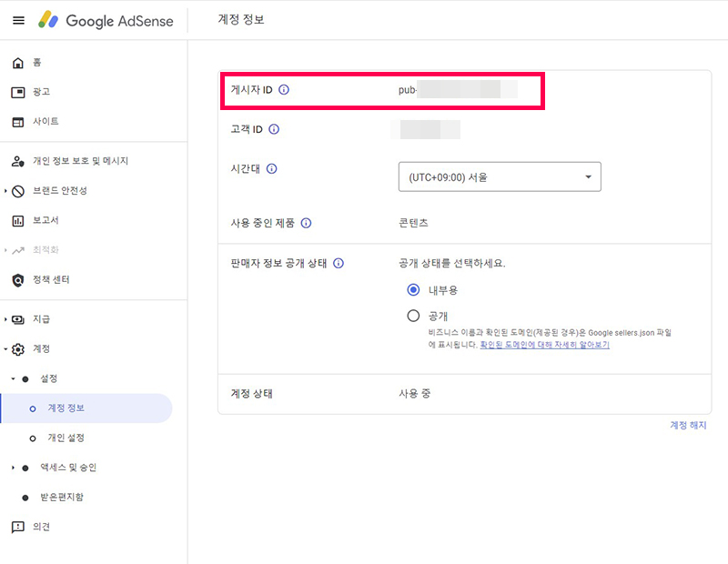This screenshot has width=728, height=564.
Task: Click the 보고서 reports chart icon
Action: [17, 220]
